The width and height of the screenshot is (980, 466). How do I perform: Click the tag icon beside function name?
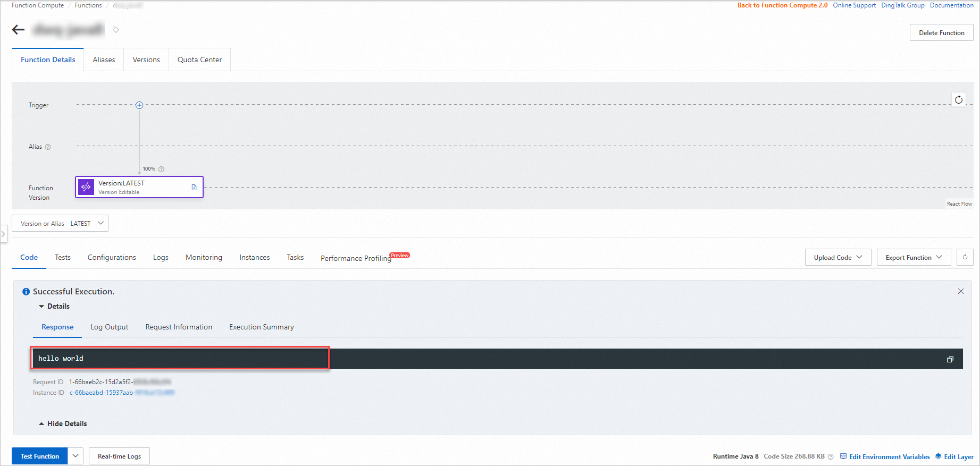(x=116, y=30)
